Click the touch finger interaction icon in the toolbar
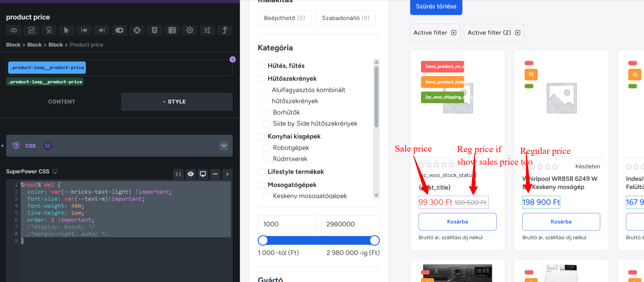 49,30
